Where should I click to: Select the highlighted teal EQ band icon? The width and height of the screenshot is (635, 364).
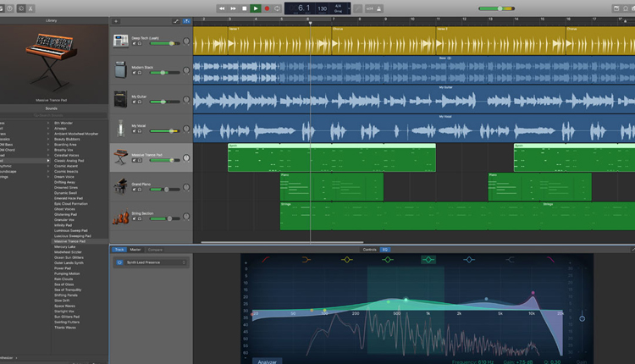tap(428, 260)
